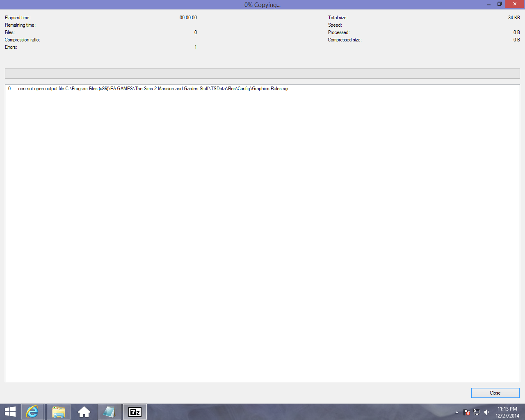Image resolution: width=525 pixels, height=420 pixels.
Task: Open the notepad-style app on taskbar
Action: 109,412
